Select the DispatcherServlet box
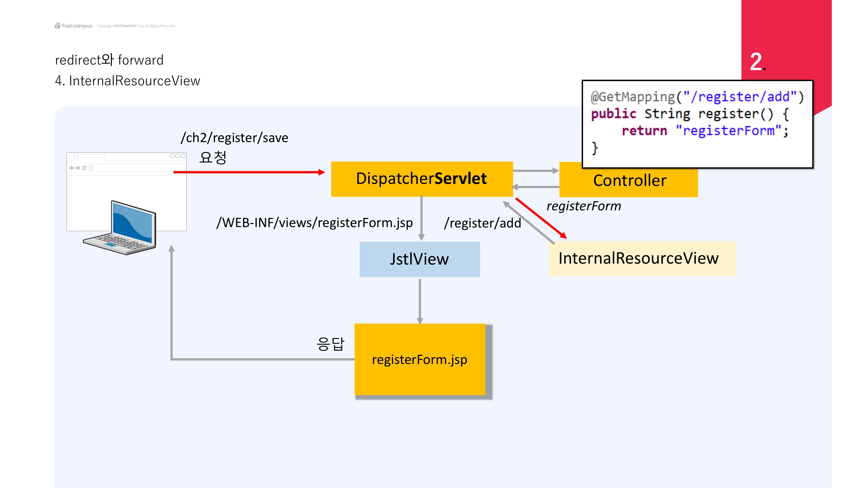The width and height of the screenshot is (868, 488). (x=422, y=179)
